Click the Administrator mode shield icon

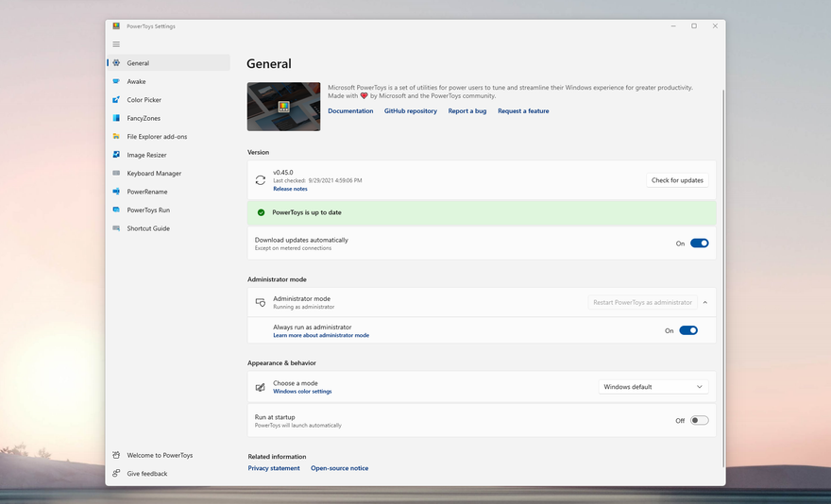coord(261,303)
